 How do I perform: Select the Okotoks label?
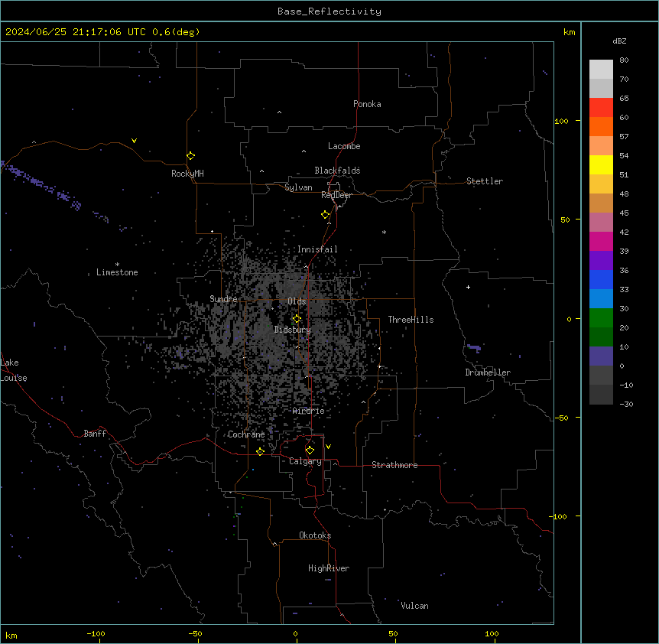(x=315, y=535)
